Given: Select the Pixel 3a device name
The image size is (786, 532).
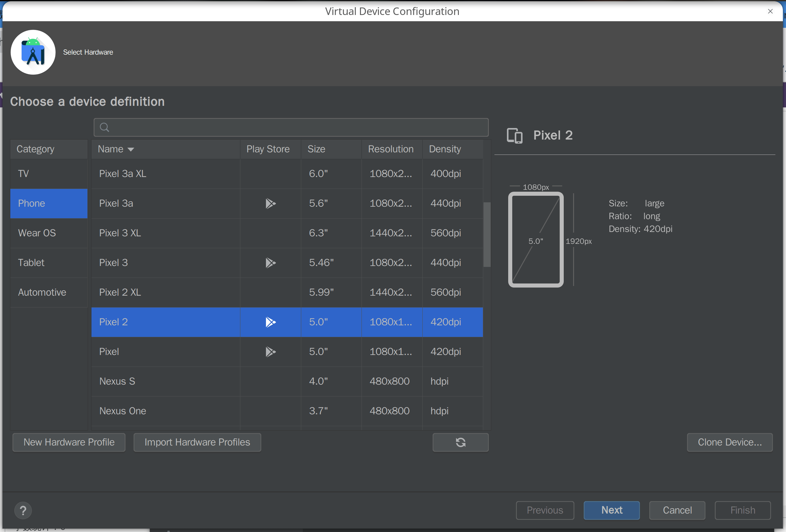Looking at the screenshot, I should [116, 203].
